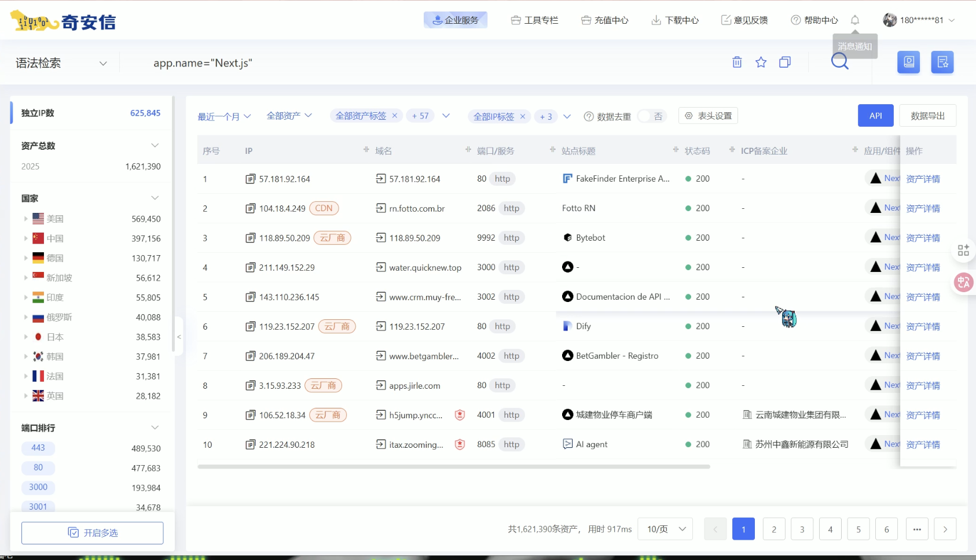Viewport: 976px width, 560px height.
Task: Click the help icon next to 数据去重
Action: click(589, 116)
